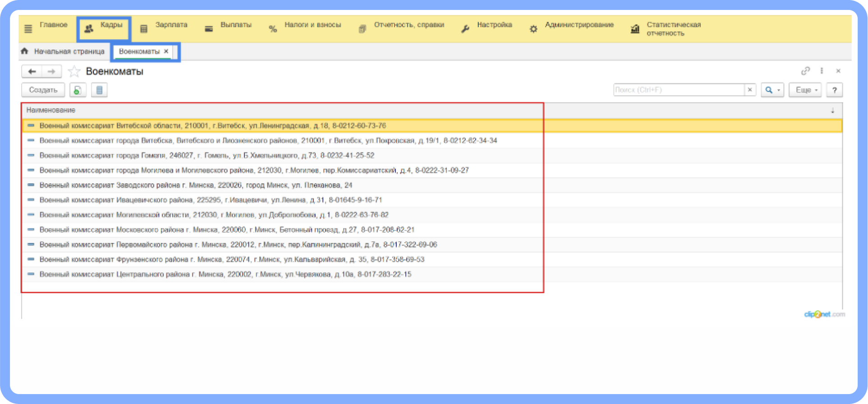This screenshot has height=404, width=868.
Task: Clear the search field with the X
Action: click(x=750, y=90)
